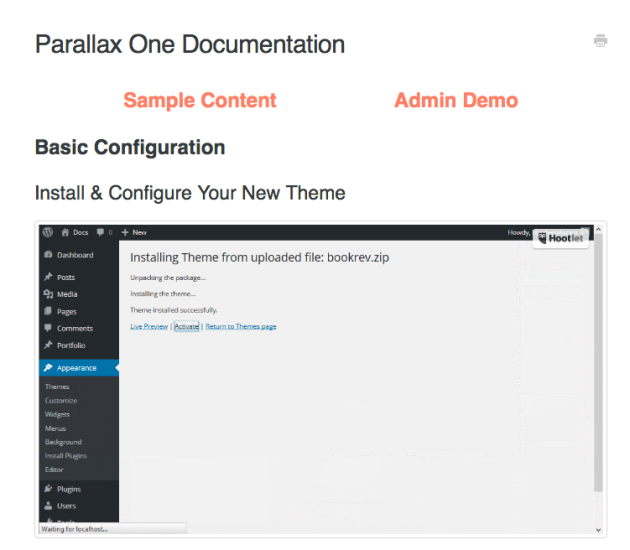The width and height of the screenshot is (630, 550).
Task: Open Comments in the sidebar
Action: (75, 328)
